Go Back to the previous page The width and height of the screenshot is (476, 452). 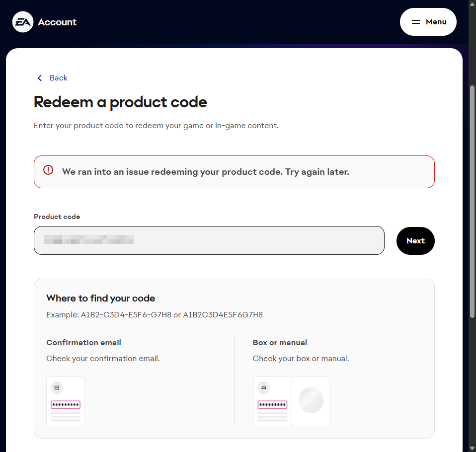(x=58, y=78)
